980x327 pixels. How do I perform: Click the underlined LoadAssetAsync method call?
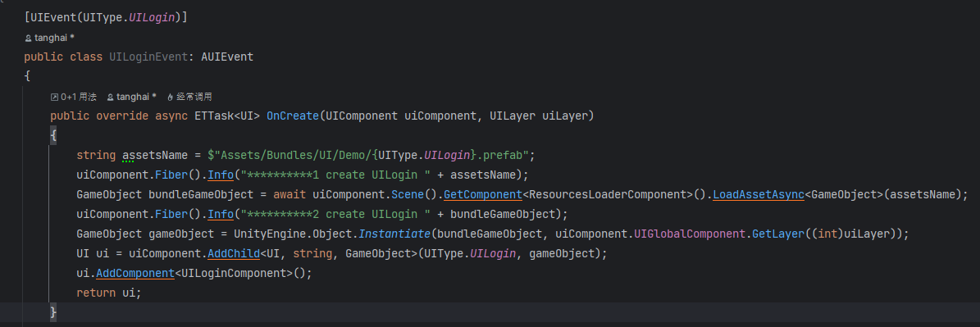click(x=758, y=195)
